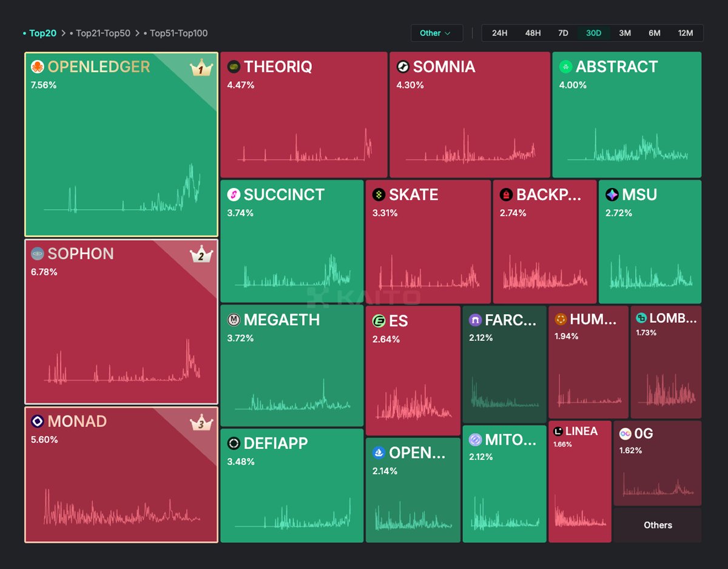The width and height of the screenshot is (728, 569).
Task: Open the Other category dropdown
Action: (x=436, y=33)
